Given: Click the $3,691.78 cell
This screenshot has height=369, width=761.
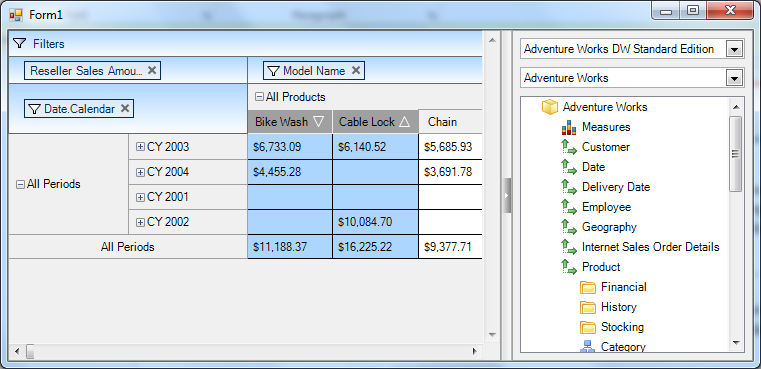Looking at the screenshot, I should (450, 172).
